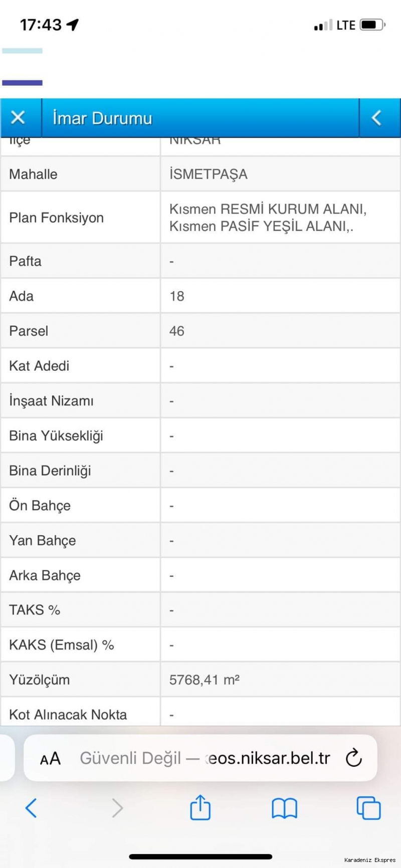401x868 pixels.
Task: Collapse panel with the header back chevron
Action: click(377, 118)
